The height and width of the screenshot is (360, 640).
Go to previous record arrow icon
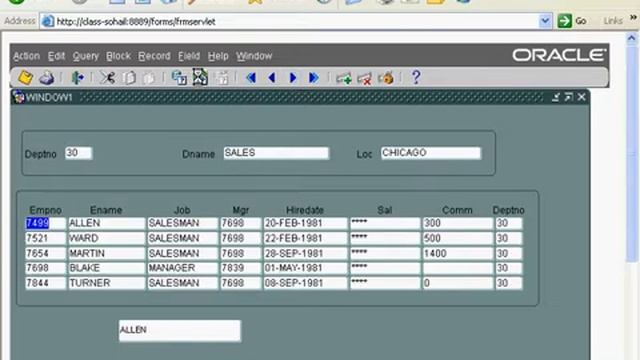point(272,78)
